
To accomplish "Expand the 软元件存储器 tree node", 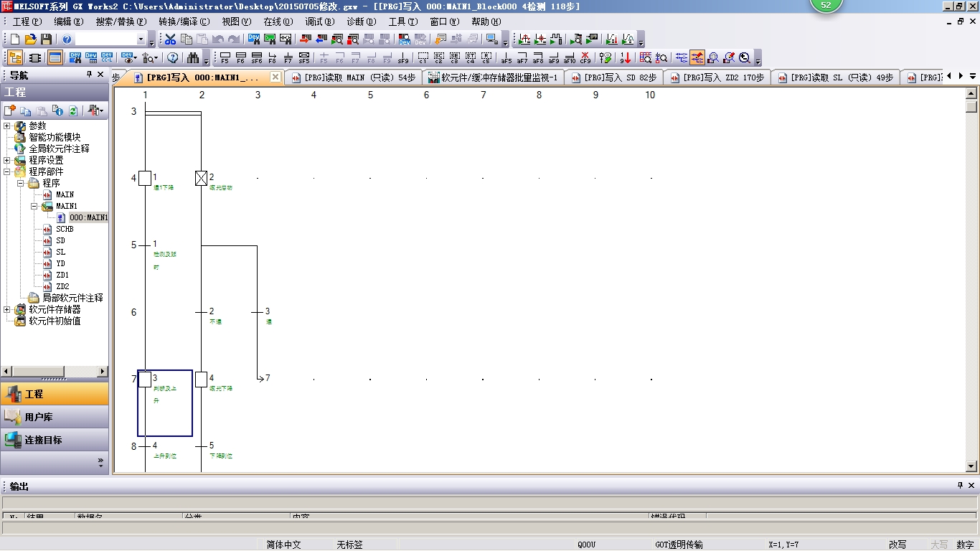I will point(7,309).
